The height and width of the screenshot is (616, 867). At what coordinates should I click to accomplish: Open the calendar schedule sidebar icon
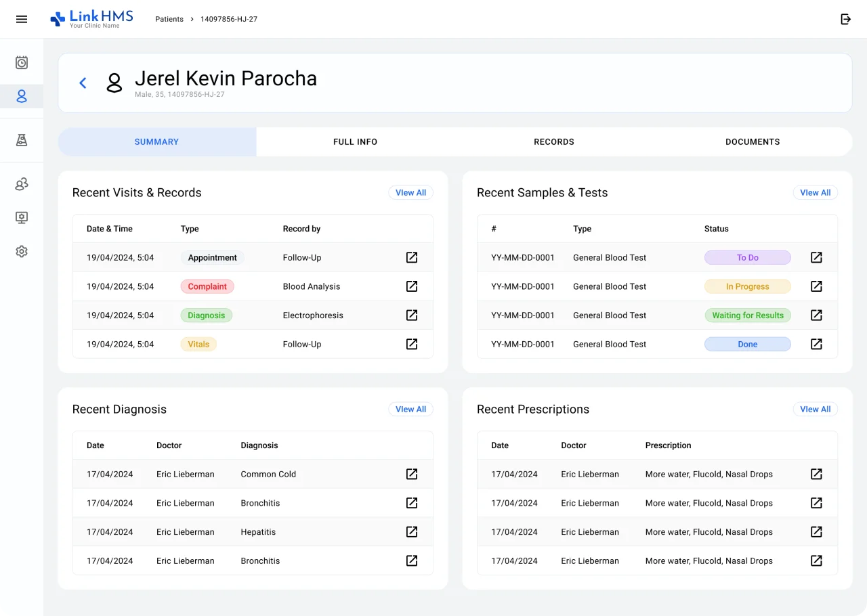pos(22,62)
